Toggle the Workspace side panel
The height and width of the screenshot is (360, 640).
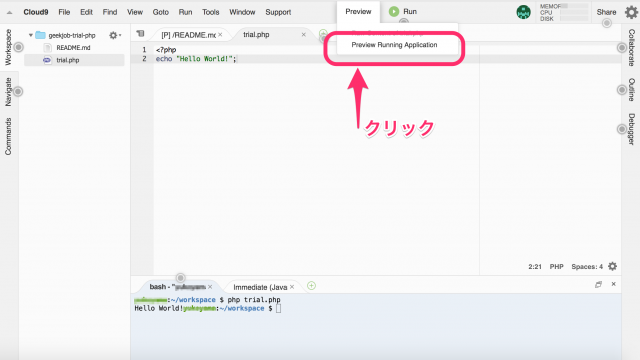[8, 47]
